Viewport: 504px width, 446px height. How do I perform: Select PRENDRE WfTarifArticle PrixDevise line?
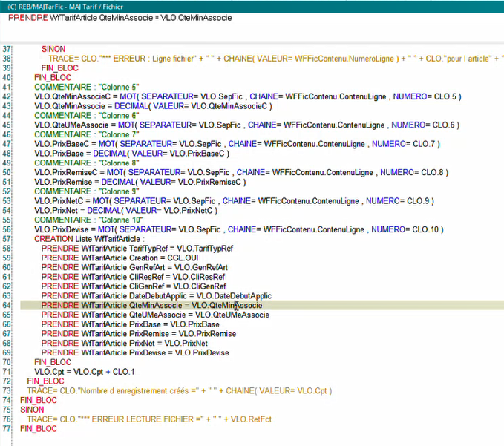[x=135, y=352]
